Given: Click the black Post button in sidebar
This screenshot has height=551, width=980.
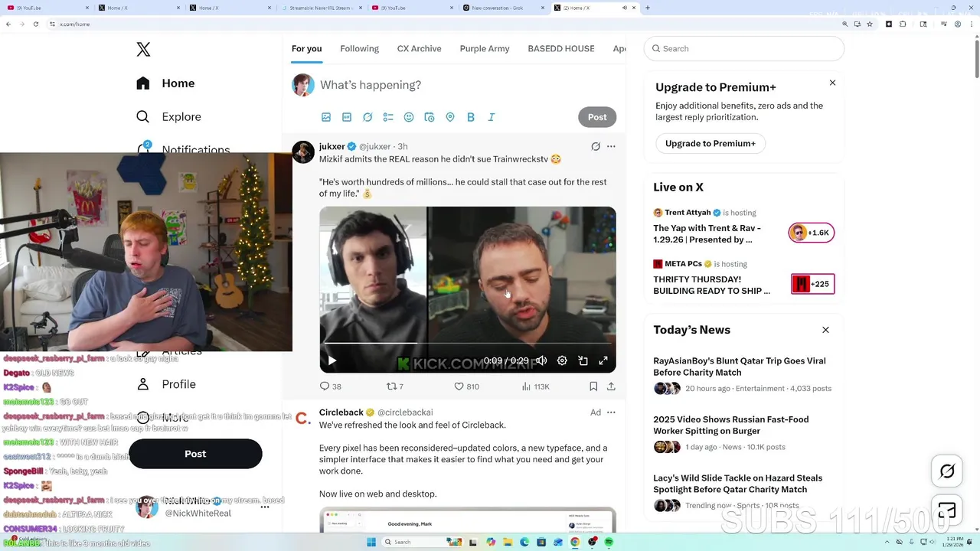Looking at the screenshot, I should pos(195,454).
